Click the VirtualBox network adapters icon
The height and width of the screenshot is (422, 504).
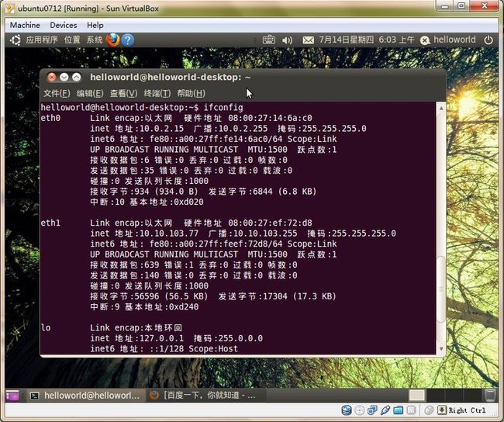pos(372,410)
